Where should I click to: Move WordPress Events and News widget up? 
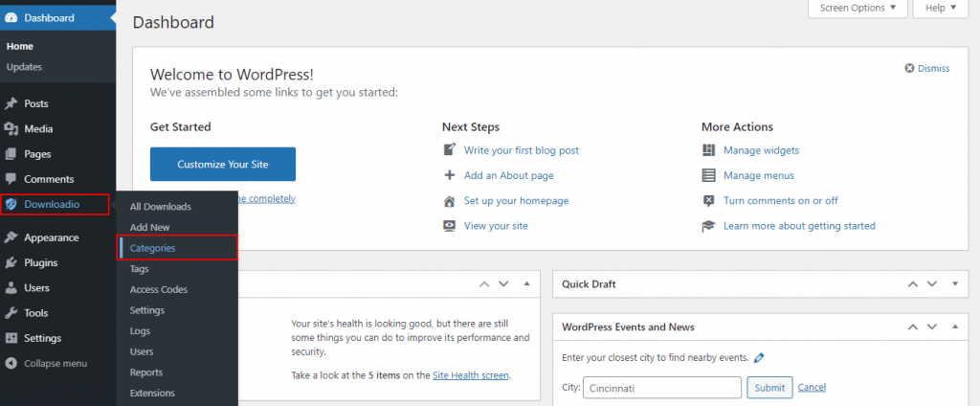(912, 327)
